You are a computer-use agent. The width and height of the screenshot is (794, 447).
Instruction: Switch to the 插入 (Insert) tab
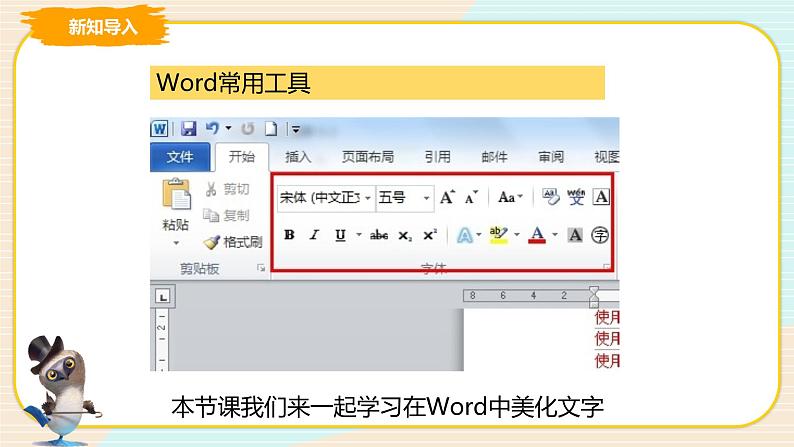coord(298,157)
